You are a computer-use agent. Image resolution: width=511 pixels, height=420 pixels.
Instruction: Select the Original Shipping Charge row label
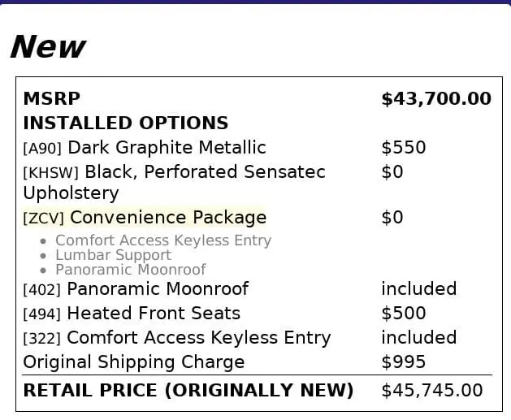133,362
